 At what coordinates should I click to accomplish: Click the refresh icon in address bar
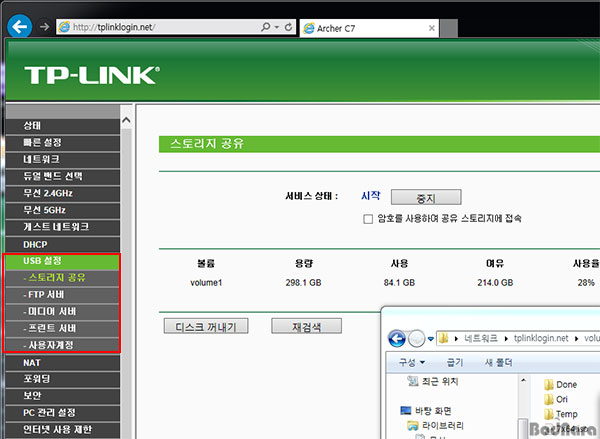tap(289, 27)
